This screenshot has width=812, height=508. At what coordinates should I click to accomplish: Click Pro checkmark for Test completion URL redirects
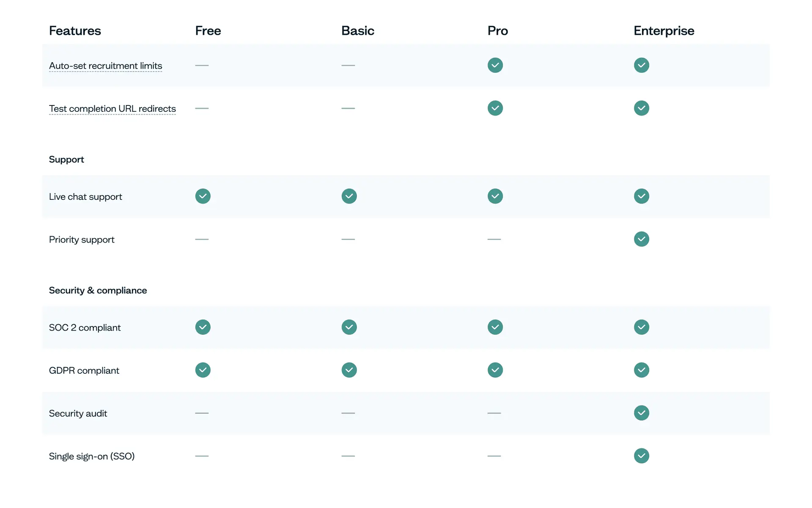tap(495, 108)
